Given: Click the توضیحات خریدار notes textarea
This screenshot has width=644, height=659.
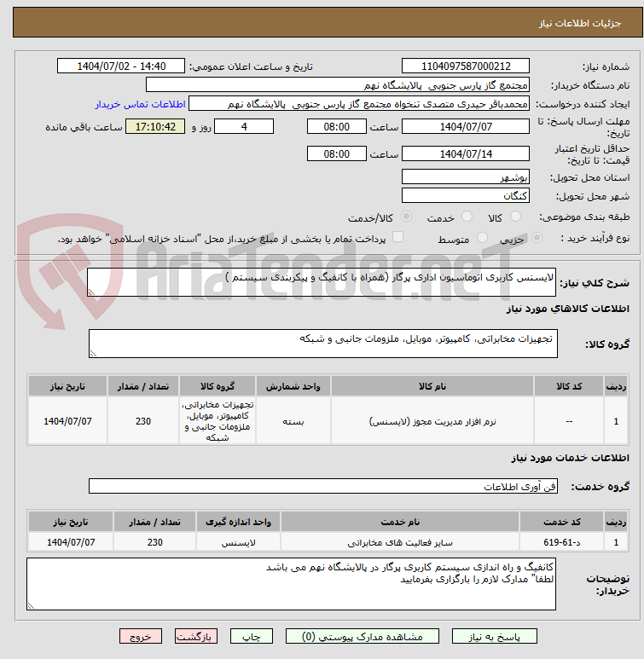Looking at the screenshot, I should click(291, 584).
